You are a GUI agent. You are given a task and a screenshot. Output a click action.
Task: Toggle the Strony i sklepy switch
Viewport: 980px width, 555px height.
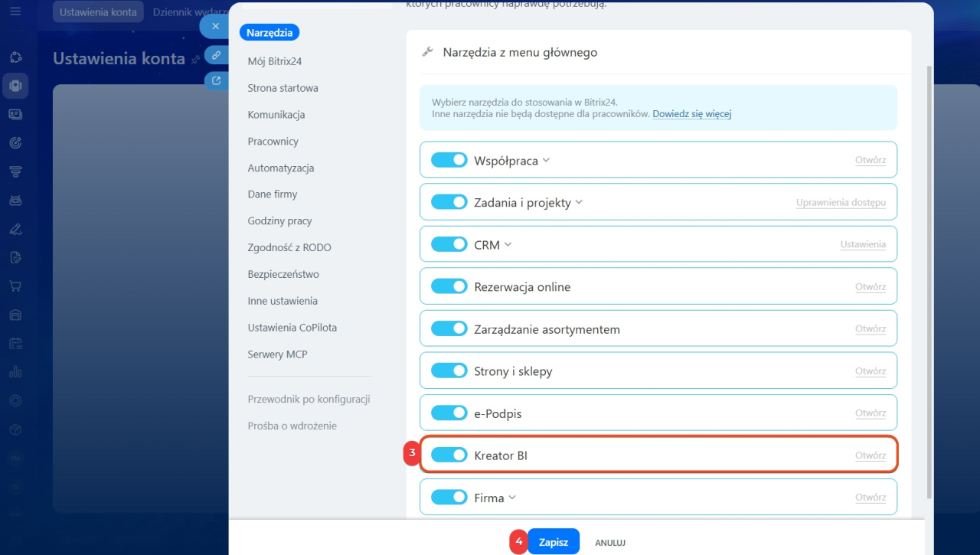tap(449, 371)
